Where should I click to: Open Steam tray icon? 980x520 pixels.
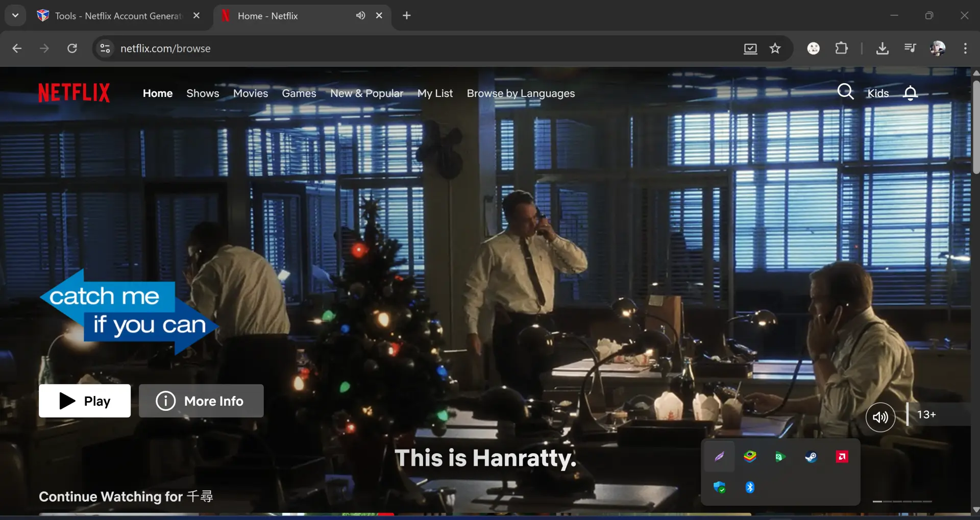pos(811,457)
